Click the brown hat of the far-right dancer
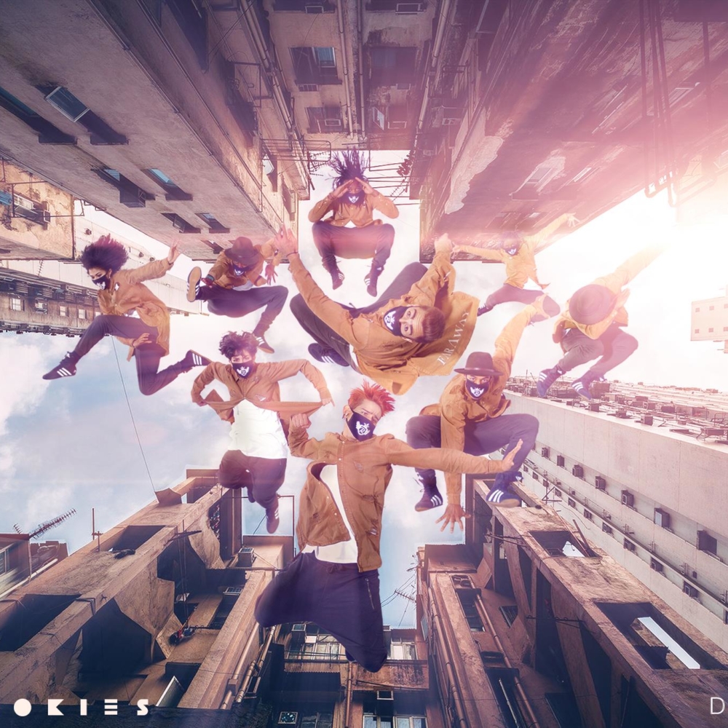 (x=591, y=304)
